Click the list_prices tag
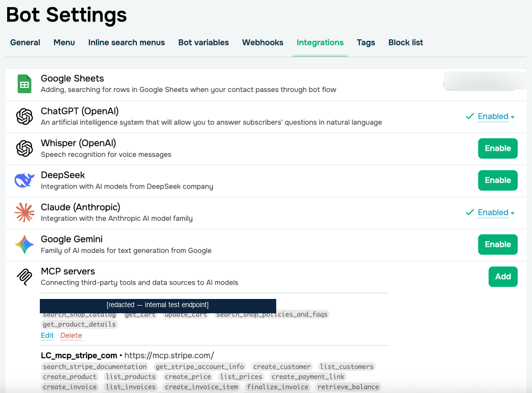Viewport: 532px width, 393px height. [241, 377]
